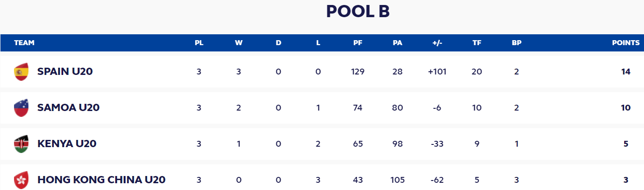Click the PL column header
Image resolution: width=644 pixels, height=190 pixels.
coord(199,43)
